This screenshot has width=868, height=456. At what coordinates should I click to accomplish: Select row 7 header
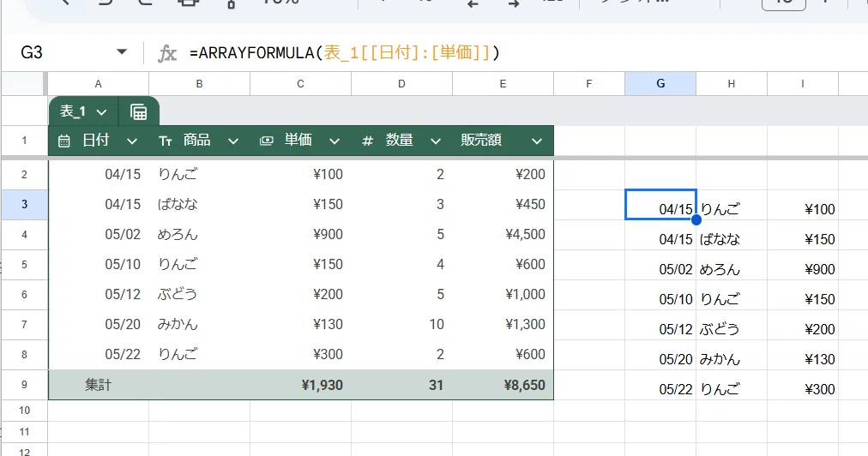24,324
